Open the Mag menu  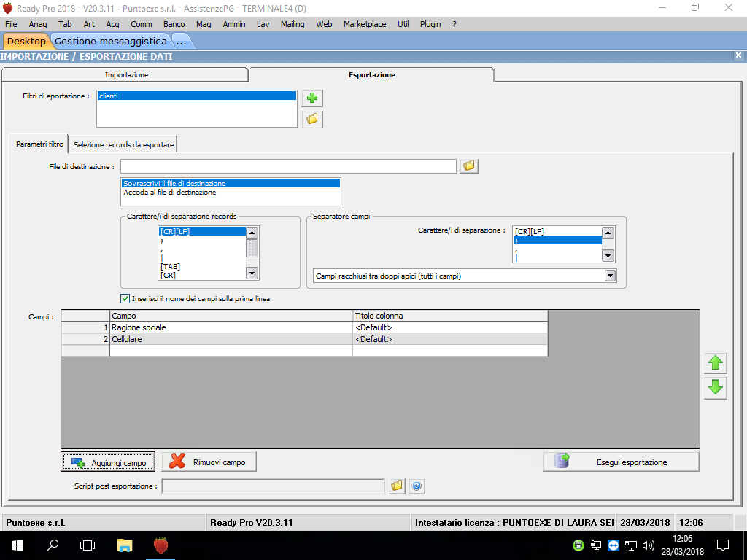(x=204, y=24)
